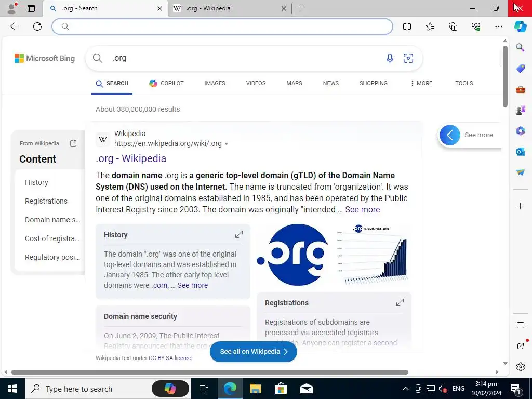532x399 pixels.
Task: Close the .org - Wikipedia tab
Action: coord(284,8)
